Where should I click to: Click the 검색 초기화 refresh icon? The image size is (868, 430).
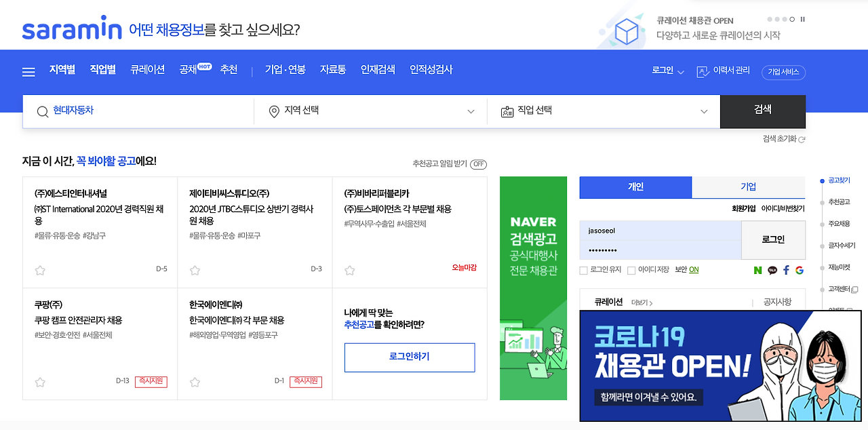point(802,139)
